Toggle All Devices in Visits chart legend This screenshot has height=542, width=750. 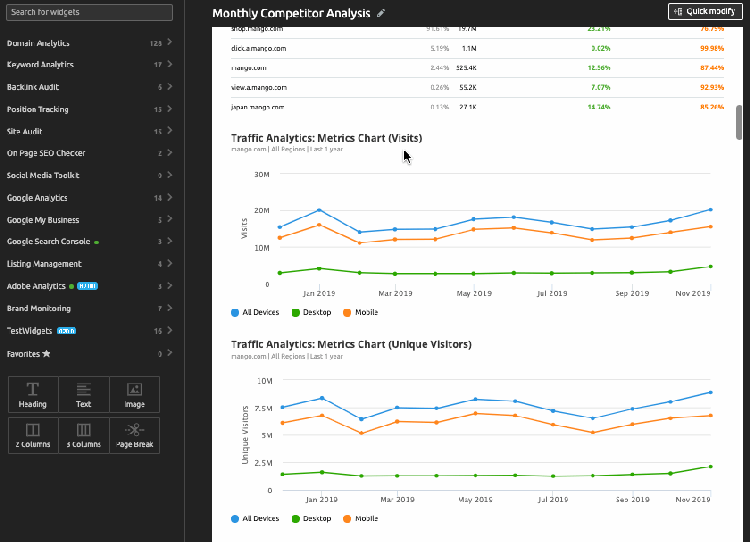click(255, 312)
